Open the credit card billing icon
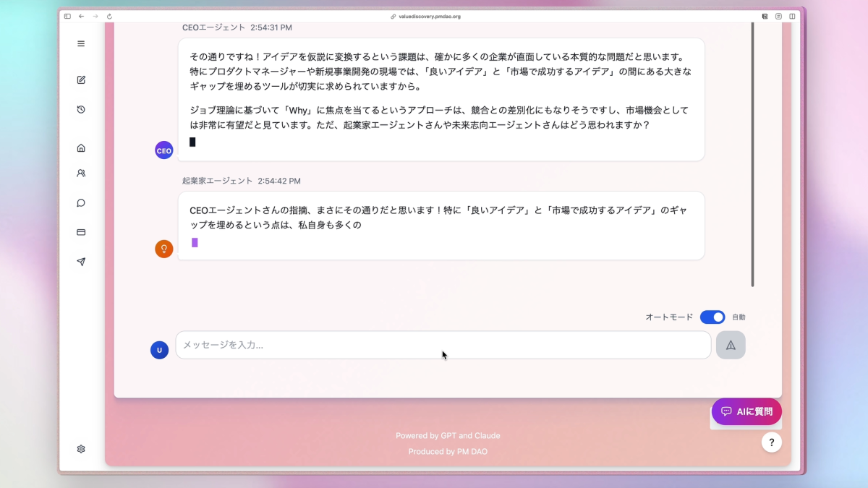The width and height of the screenshot is (868, 488). tap(81, 232)
